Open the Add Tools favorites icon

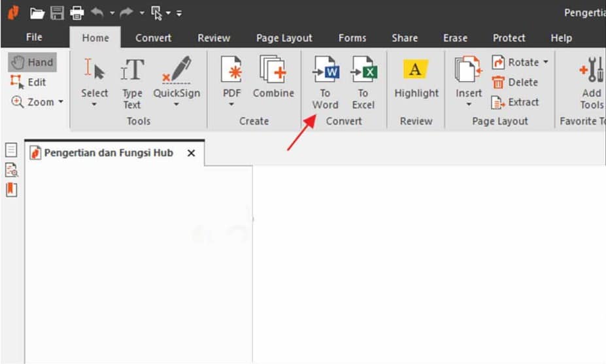(x=591, y=71)
